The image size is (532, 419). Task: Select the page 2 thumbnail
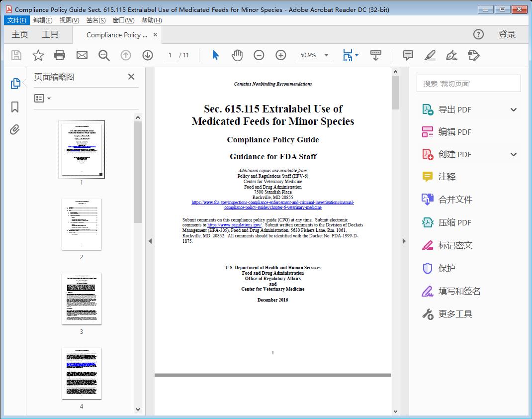81,224
